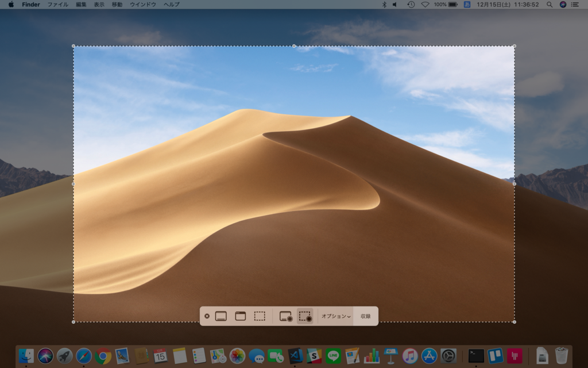Open Trello from the Dock
The height and width of the screenshot is (368, 588).
pos(495,355)
